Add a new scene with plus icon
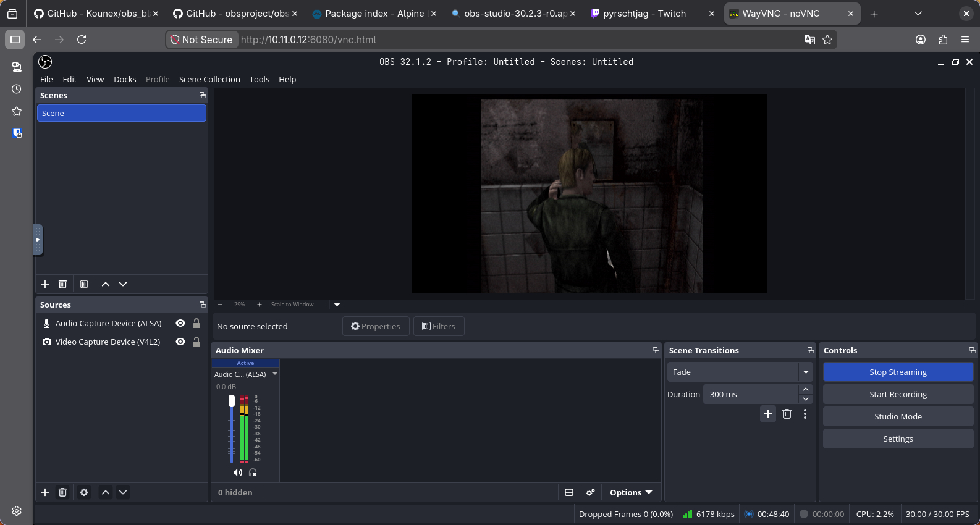 (x=45, y=284)
